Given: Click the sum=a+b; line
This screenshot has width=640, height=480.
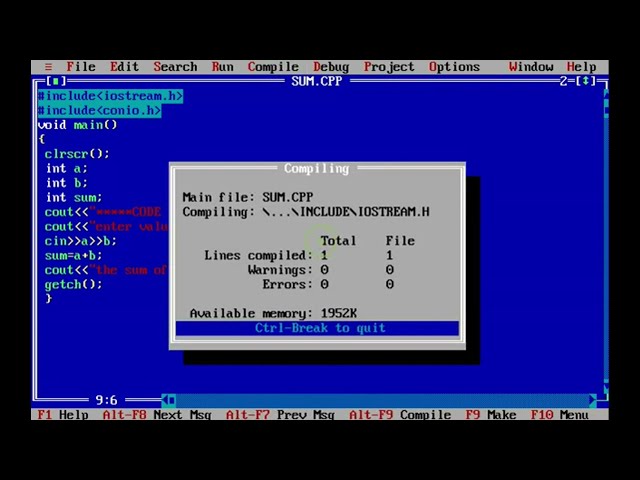Looking at the screenshot, I should [73, 256].
